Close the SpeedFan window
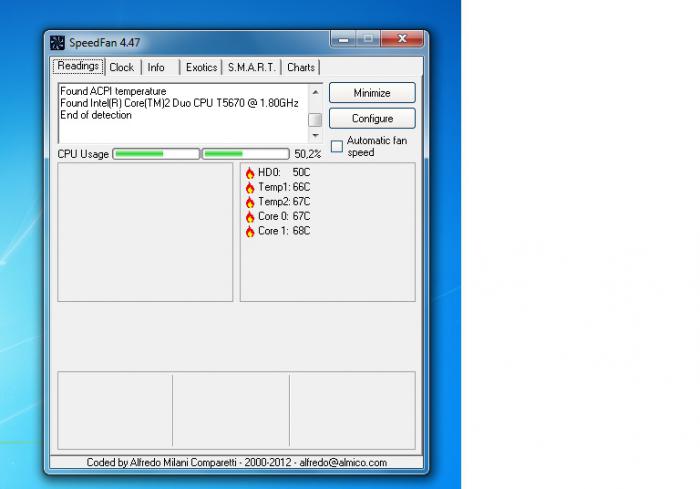The height and width of the screenshot is (489, 700). [x=404, y=40]
